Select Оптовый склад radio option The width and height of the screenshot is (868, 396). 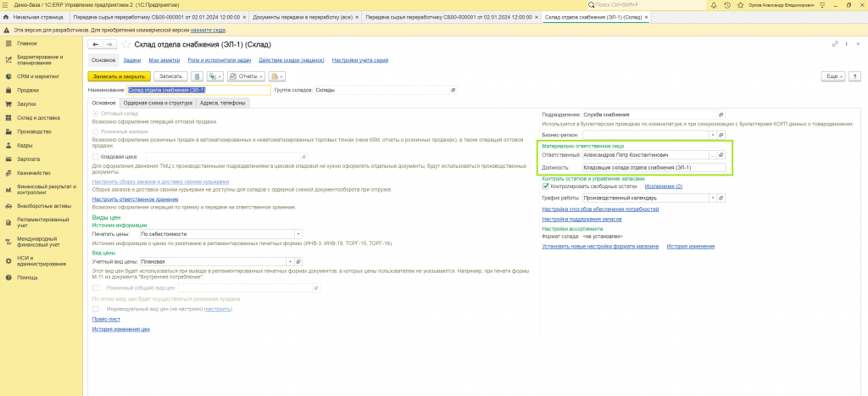(95, 114)
